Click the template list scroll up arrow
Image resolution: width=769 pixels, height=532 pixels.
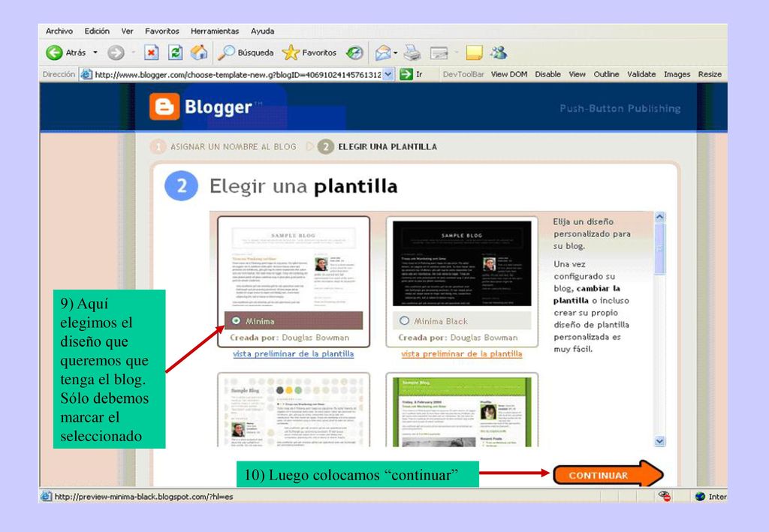coord(659,217)
